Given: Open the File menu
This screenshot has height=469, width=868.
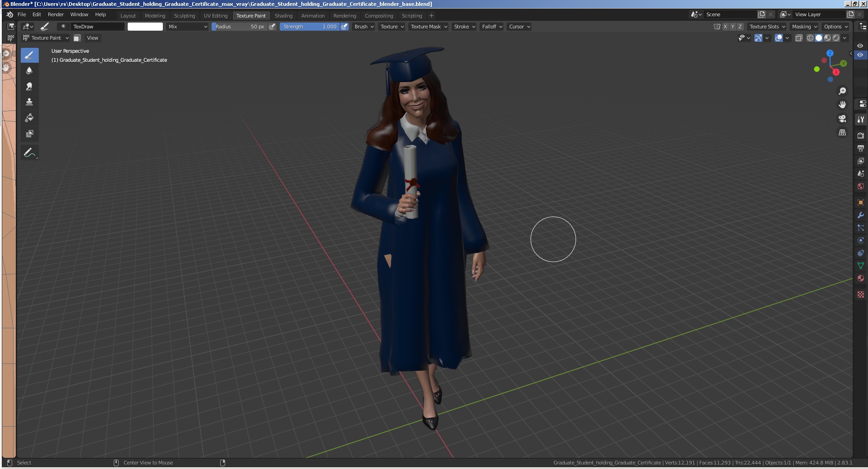Looking at the screenshot, I should [x=22, y=14].
